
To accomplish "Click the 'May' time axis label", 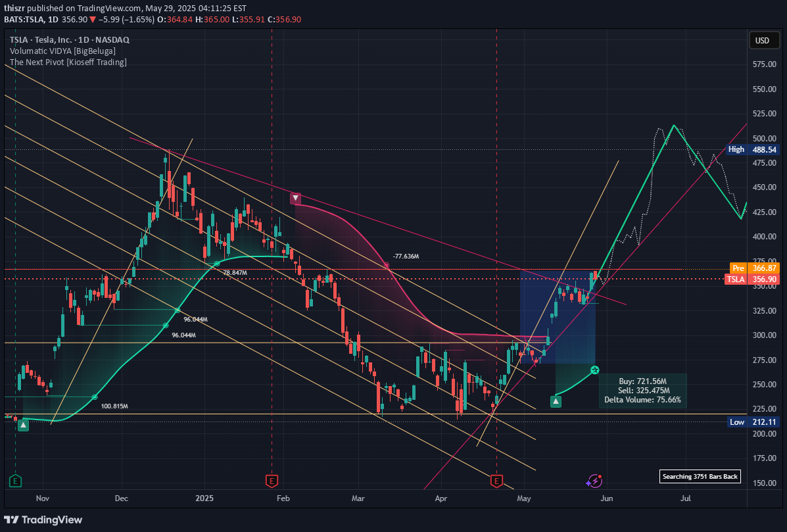I will click(x=523, y=498).
